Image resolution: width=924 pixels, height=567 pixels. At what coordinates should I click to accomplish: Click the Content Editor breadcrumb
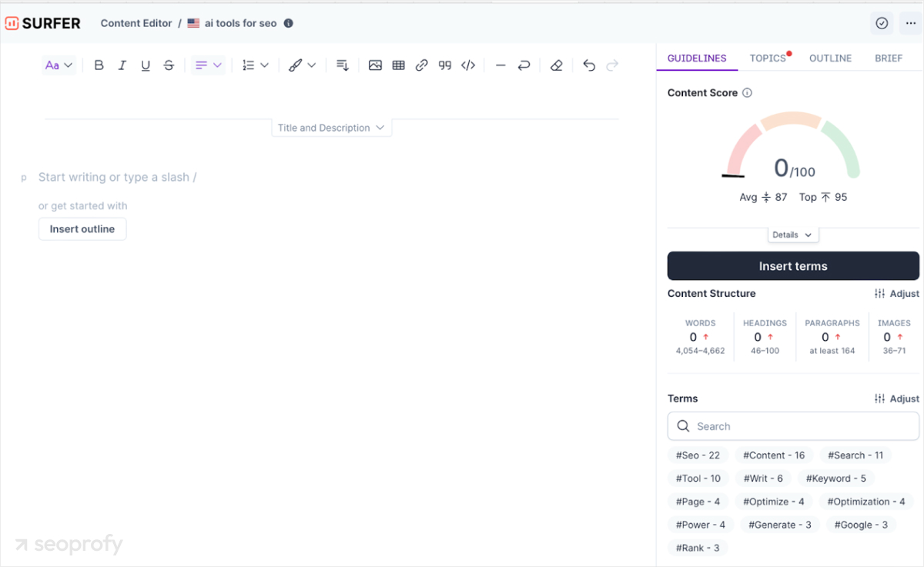[136, 23]
